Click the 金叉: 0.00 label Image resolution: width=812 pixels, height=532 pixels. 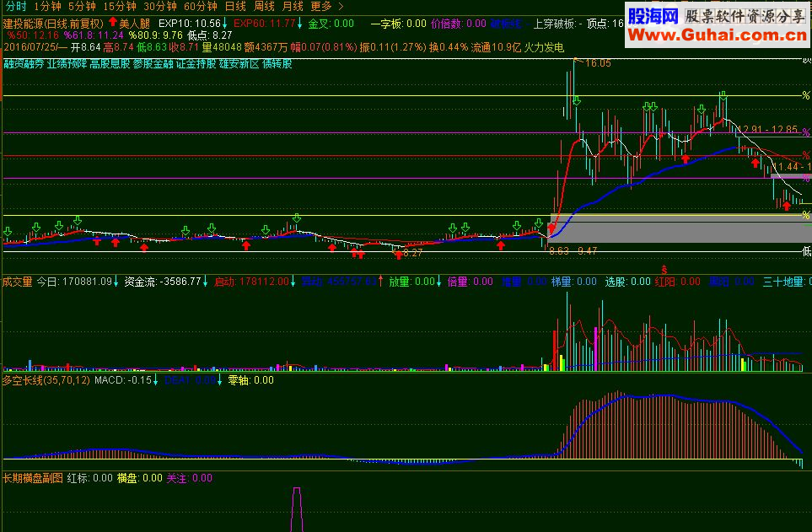(x=331, y=24)
